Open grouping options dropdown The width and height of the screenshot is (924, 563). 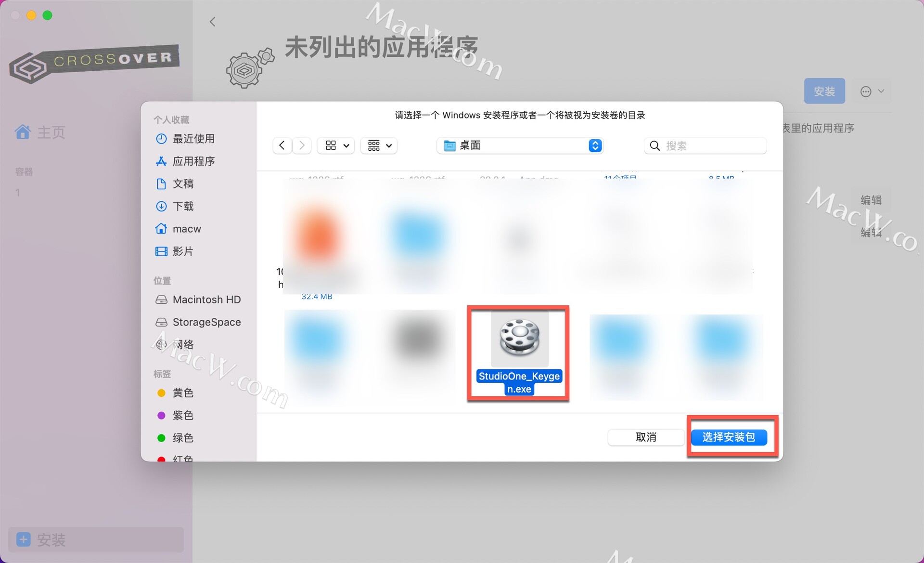[x=379, y=145]
